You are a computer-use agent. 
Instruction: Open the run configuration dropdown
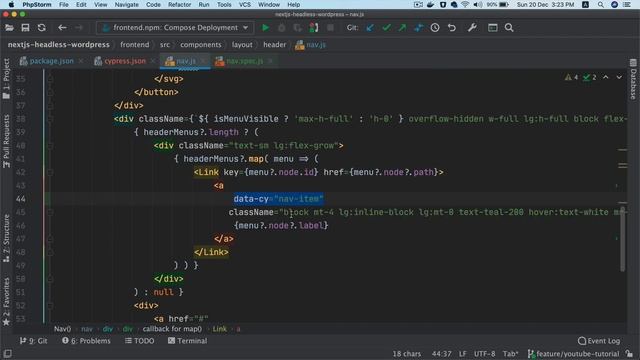click(175, 28)
